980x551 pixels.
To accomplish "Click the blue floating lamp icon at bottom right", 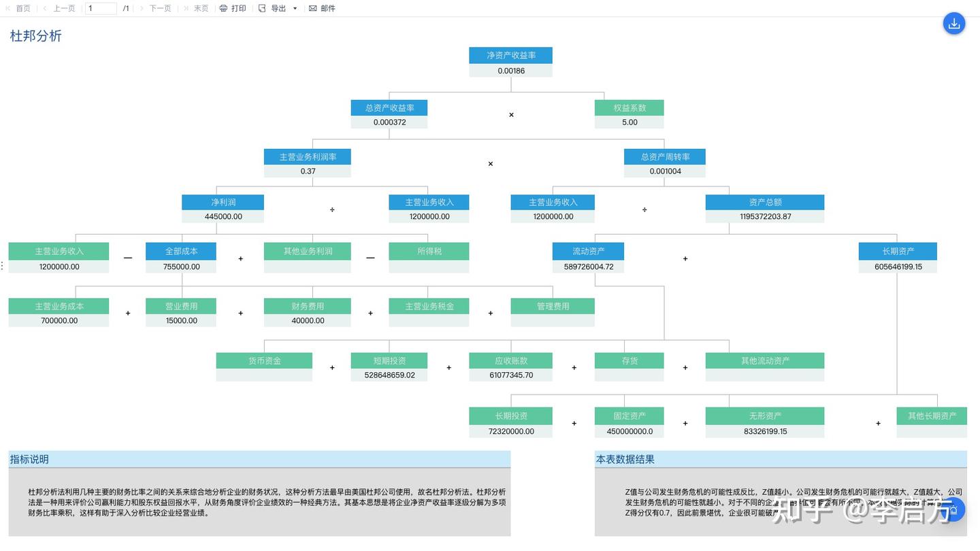I will tap(954, 509).
